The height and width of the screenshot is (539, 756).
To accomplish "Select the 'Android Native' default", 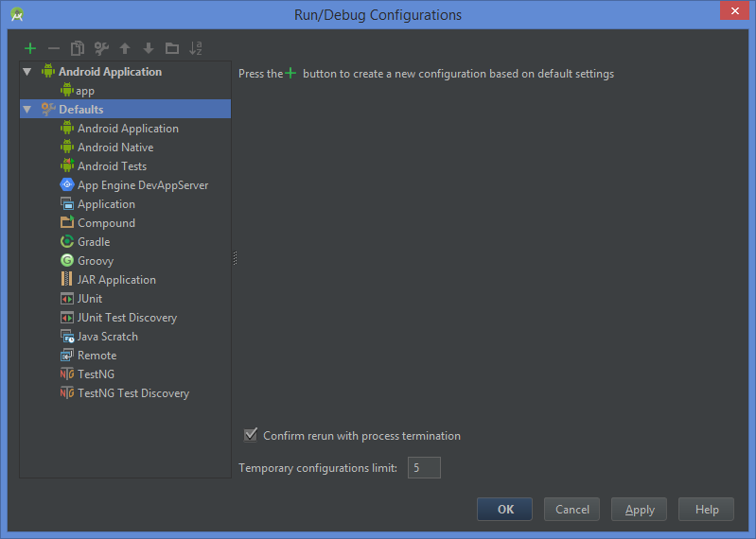I will (x=115, y=147).
